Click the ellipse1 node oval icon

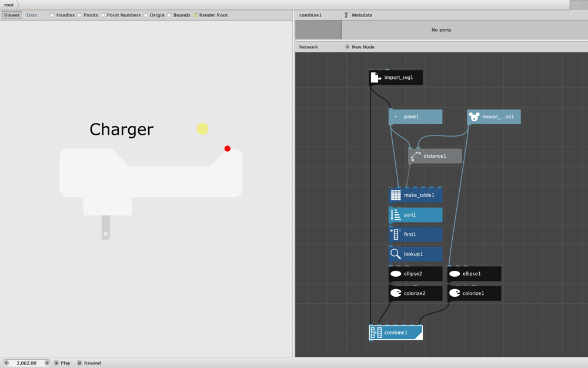[x=455, y=274]
